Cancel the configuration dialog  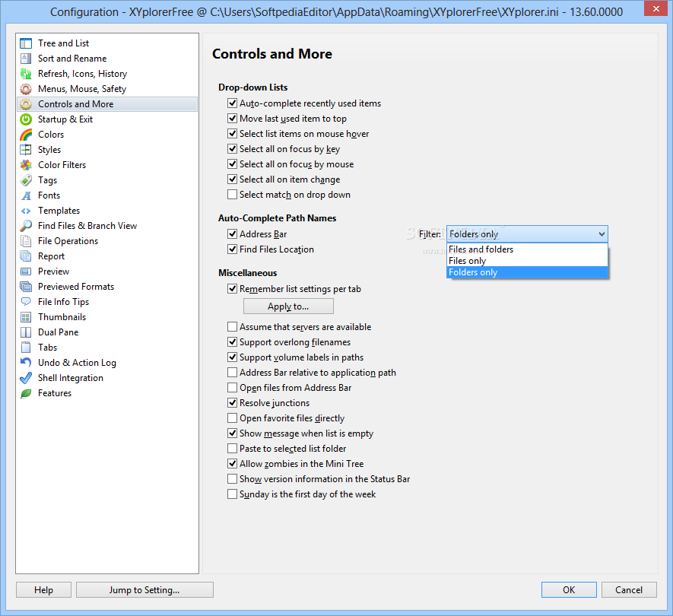(x=629, y=590)
